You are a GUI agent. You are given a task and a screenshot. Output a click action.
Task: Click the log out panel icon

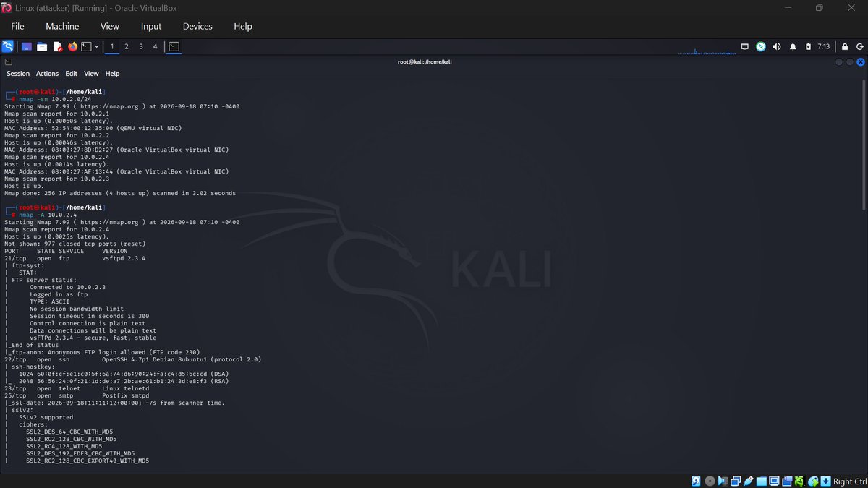tap(859, 47)
